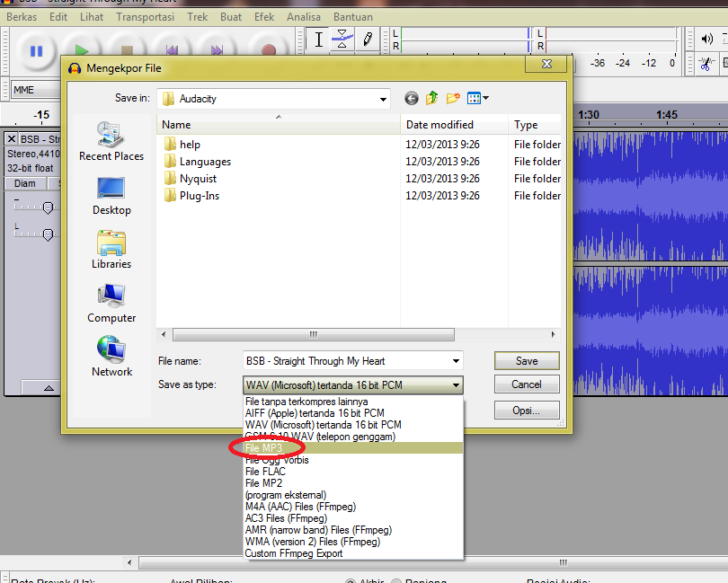
Task: Open the Efek menu
Action: tap(264, 16)
